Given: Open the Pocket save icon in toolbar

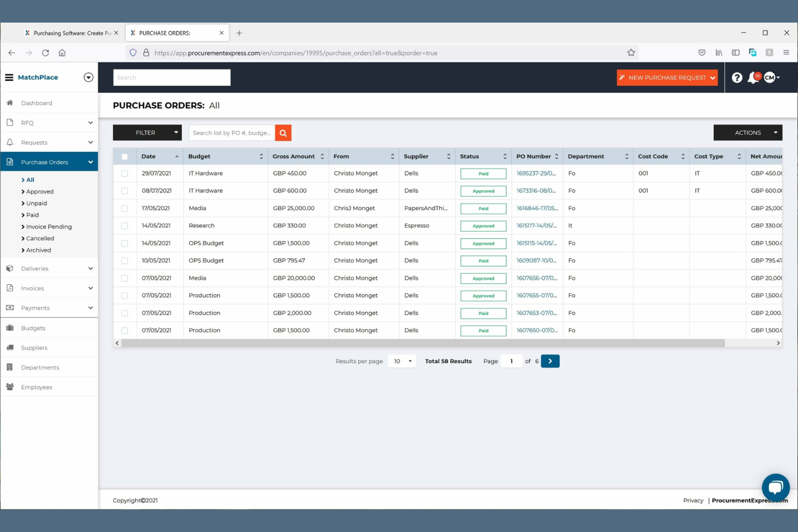Looking at the screenshot, I should [x=701, y=53].
